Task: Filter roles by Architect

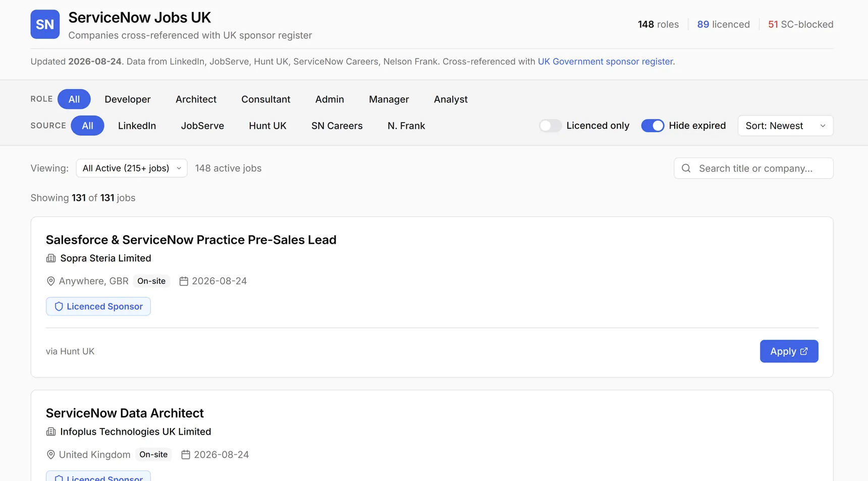Action: [196, 99]
